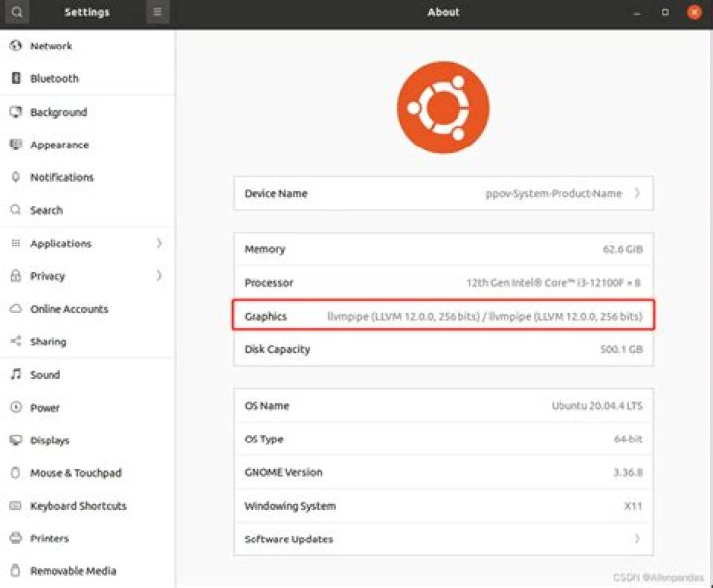This screenshot has height=588, width=713.
Task: Click the Processor label
Action: (268, 283)
